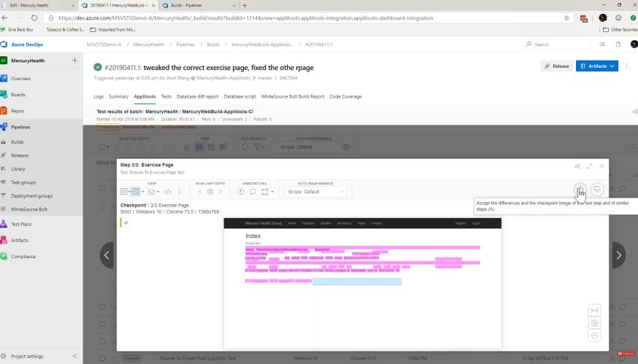This screenshot has height=364, width=638.
Task: Open a new browser tab
Action: click(245, 5)
